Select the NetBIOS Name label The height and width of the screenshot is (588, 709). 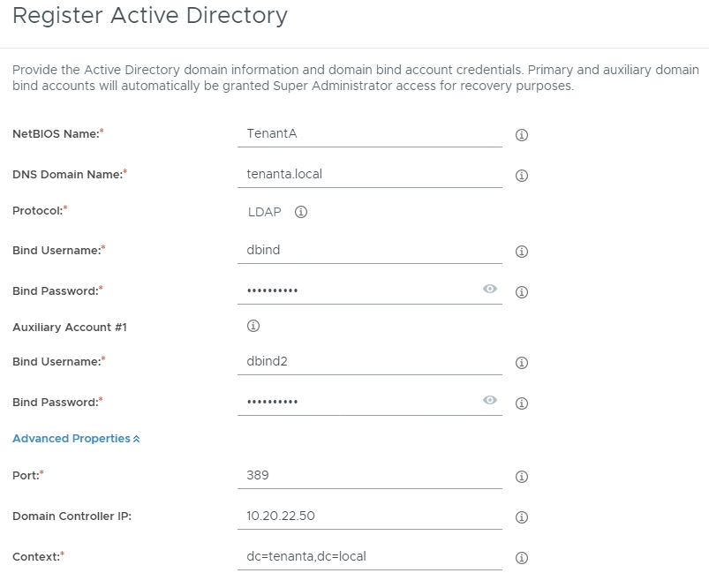coord(58,134)
